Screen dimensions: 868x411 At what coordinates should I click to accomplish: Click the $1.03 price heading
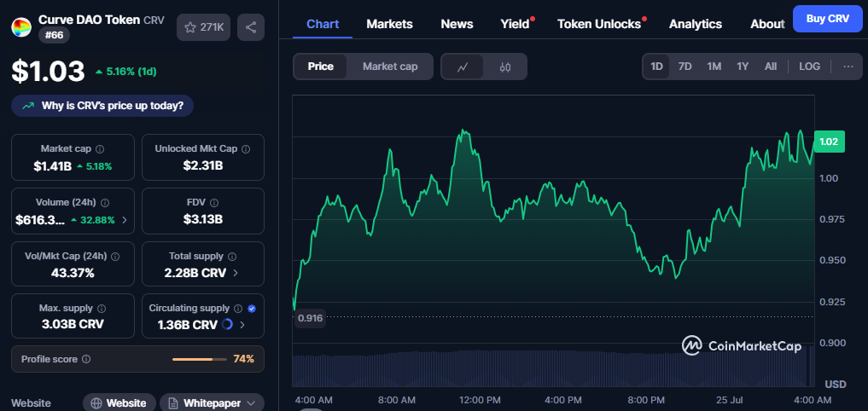(49, 72)
